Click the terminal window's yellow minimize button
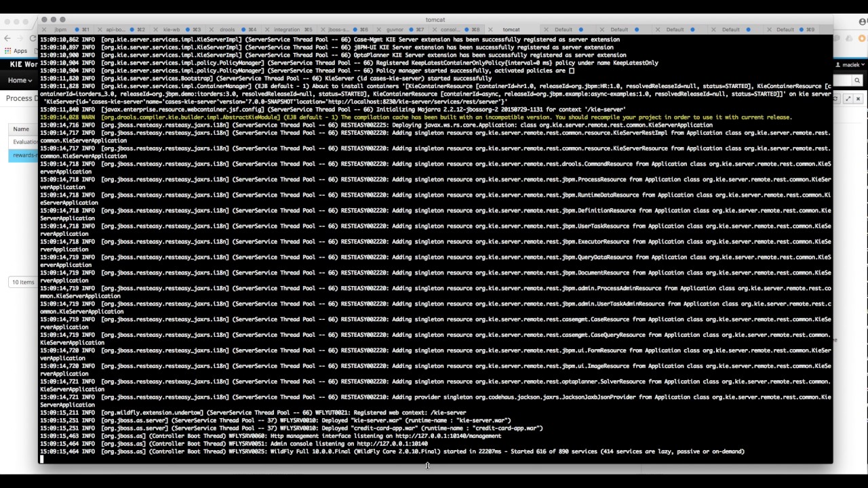868x488 pixels. click(x=53, y=20)
